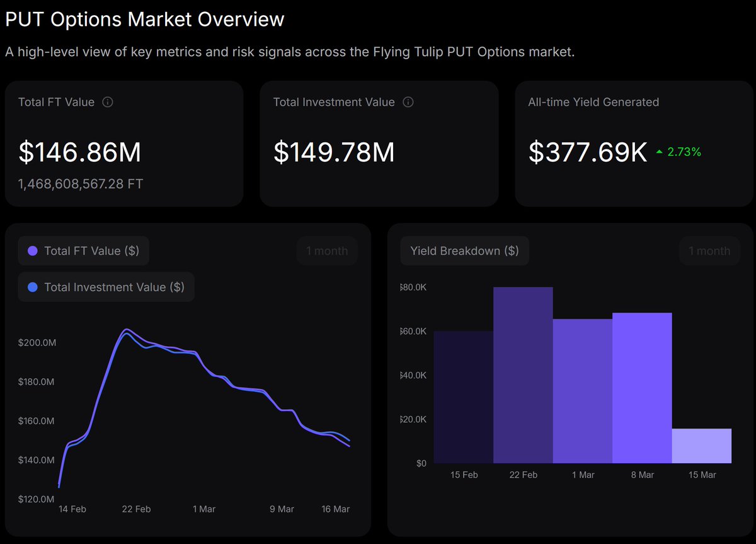Click the $180.0M y-axis label
This screenshot has height=544, width=756.
tap(37, 382)
